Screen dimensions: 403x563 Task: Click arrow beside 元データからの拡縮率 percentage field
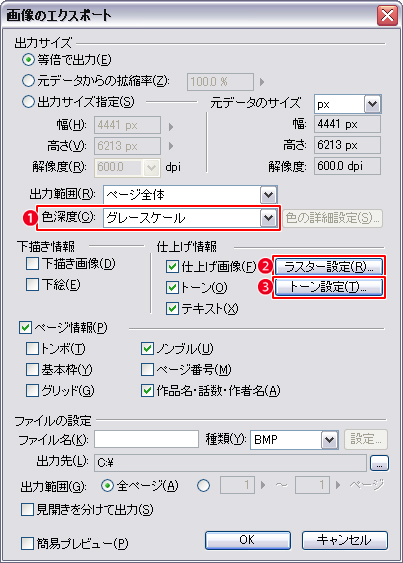click(x=262, y=82)
